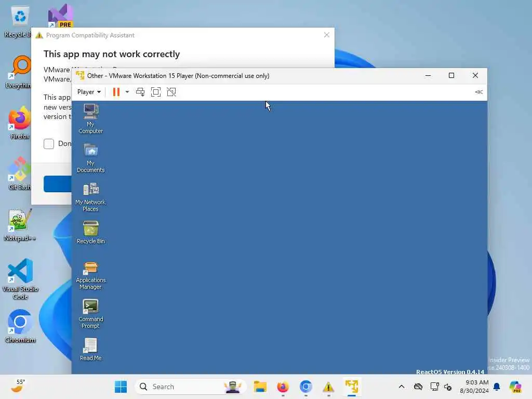Viewport: 532px width, 399px height.
Task: Open Git Bash desktop shortcut
Action: coord(19,174)
